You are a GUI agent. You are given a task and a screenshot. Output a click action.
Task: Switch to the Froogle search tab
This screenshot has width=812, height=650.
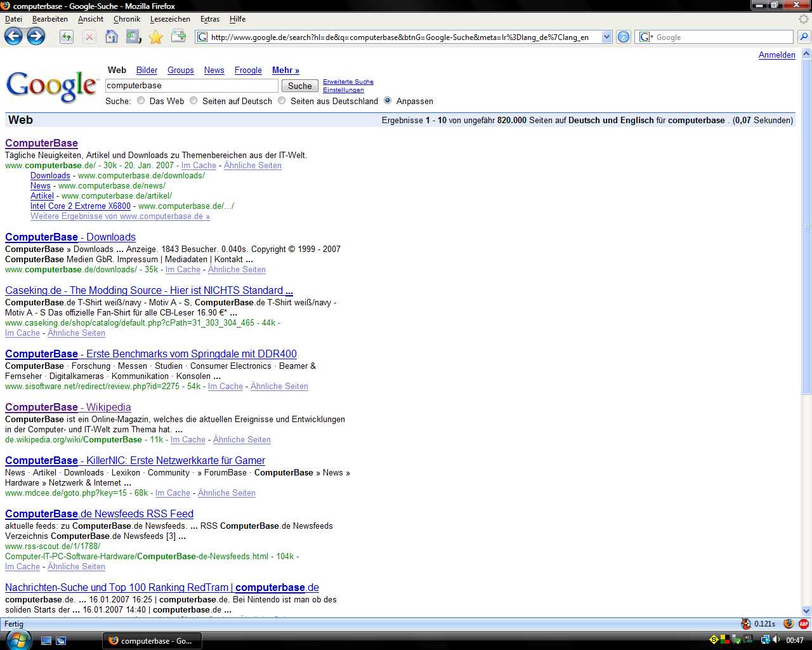[x=248, y=70]
